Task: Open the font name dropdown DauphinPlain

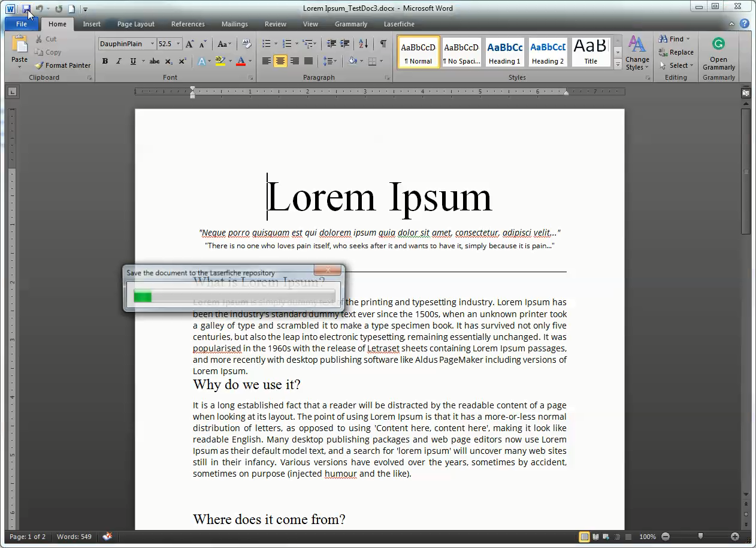Action: point(152,44)
